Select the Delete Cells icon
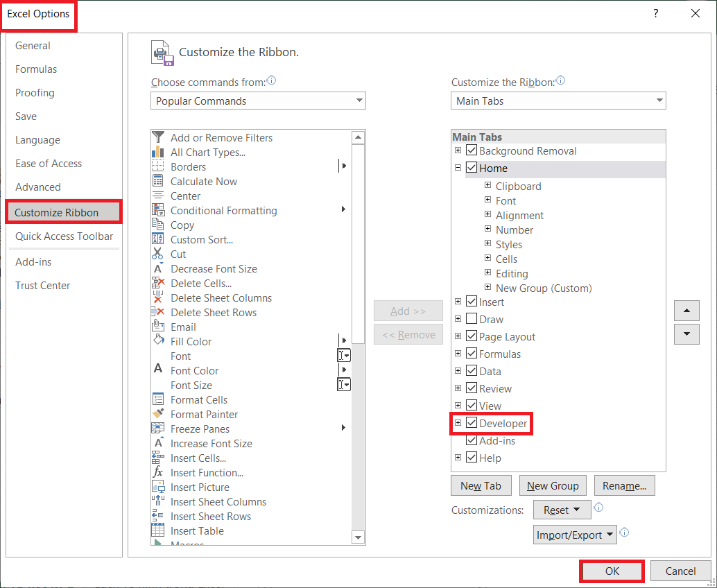Viewport: 717px width, 588px height. click(x=158, y=283)
